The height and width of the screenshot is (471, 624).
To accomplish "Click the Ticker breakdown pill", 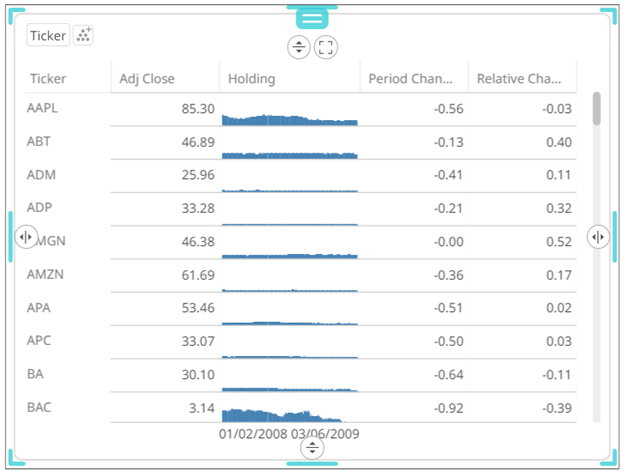I will (48, 35).
